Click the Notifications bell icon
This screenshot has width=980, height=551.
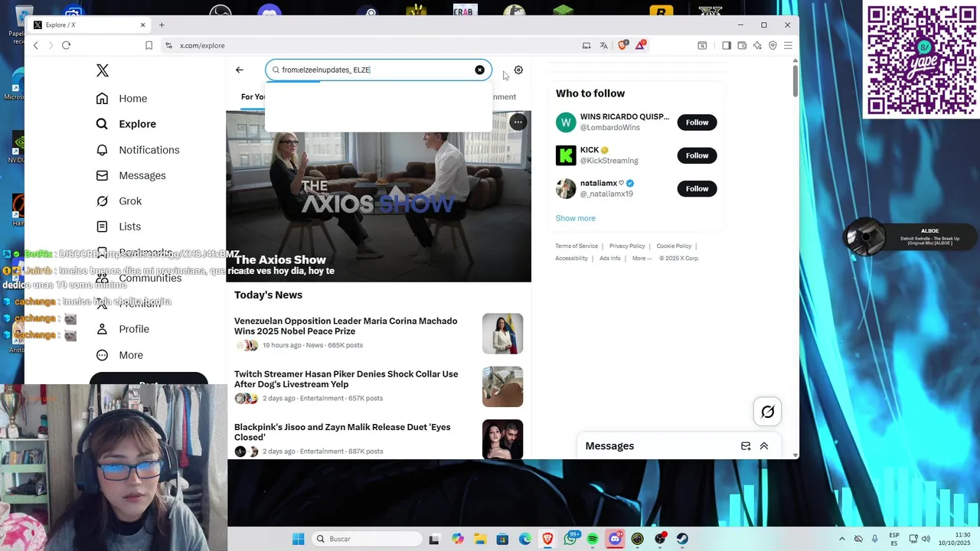(102, 150)
